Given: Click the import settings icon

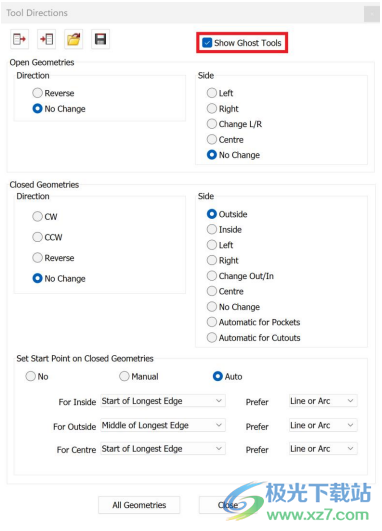Looking at the screenshot, I should point(46,39).
